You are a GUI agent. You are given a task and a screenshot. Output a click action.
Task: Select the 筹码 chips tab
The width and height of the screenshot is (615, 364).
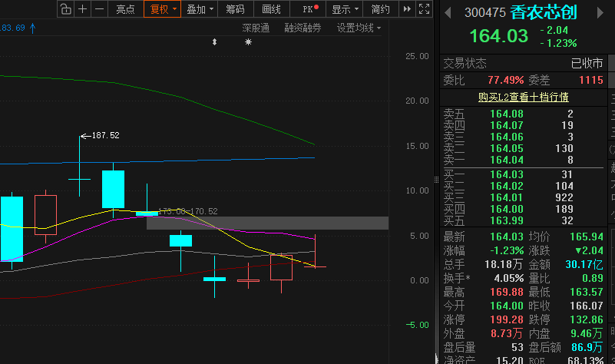pos(236,9)
